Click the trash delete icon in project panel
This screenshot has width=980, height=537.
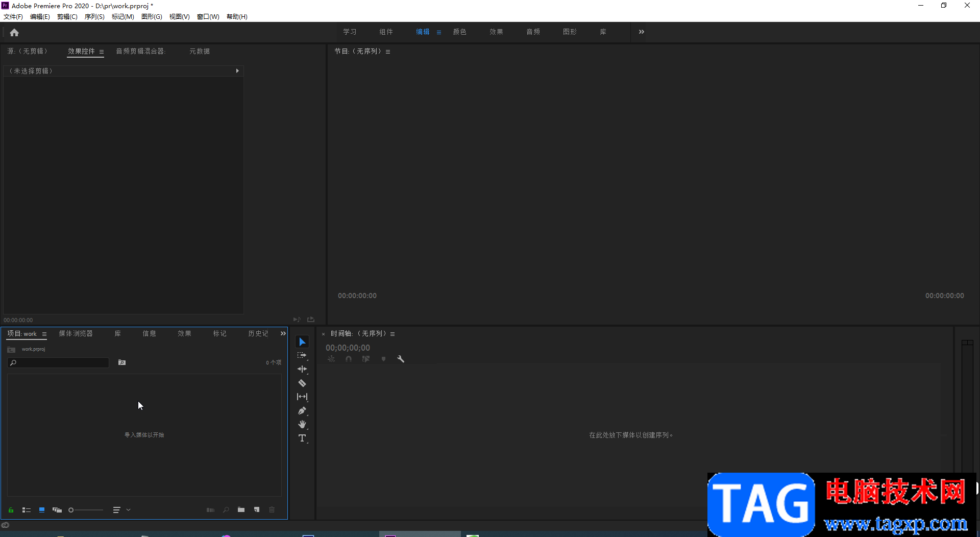pos(272,509)
